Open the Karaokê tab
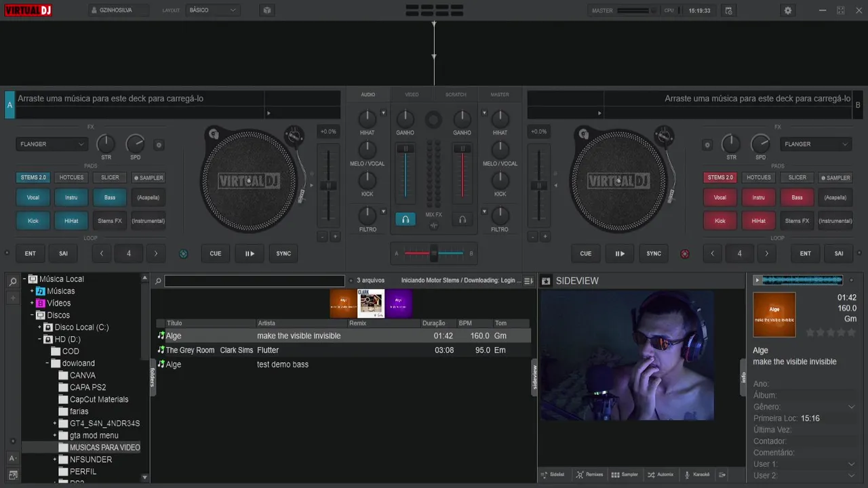 click(696, 474)
